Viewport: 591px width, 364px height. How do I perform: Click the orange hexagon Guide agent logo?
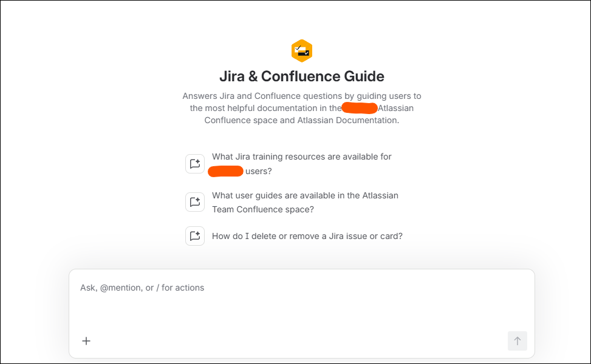tap(301, 50)
